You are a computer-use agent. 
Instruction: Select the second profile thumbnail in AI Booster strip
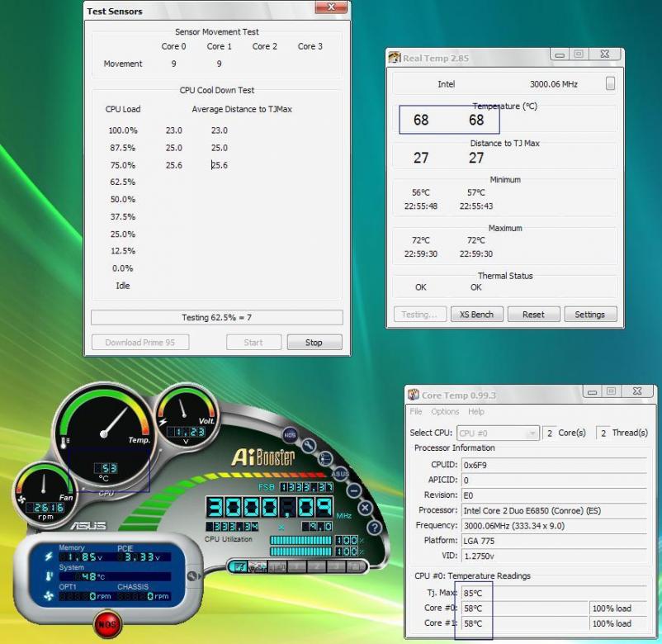click(258, 566)
